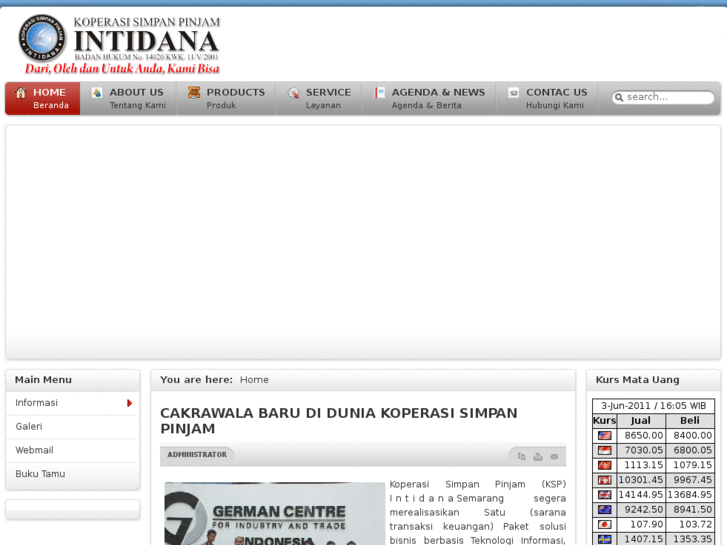Click the people icon beside ABOUT US
Screen dimensions: 727x545
tap(97, 93)
